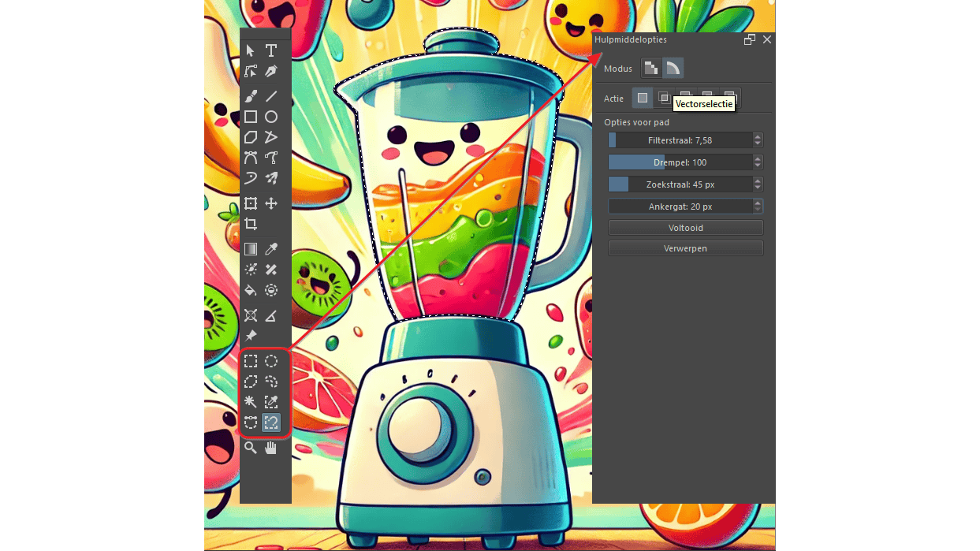The image size is (980, 551).
Task: Select the Elliptical Selection tool
Action: 271,361
